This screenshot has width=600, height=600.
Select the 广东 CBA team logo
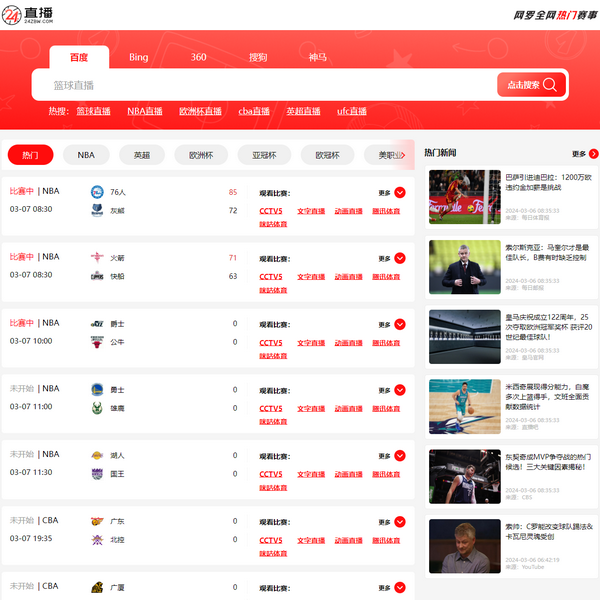click(97, 521)
